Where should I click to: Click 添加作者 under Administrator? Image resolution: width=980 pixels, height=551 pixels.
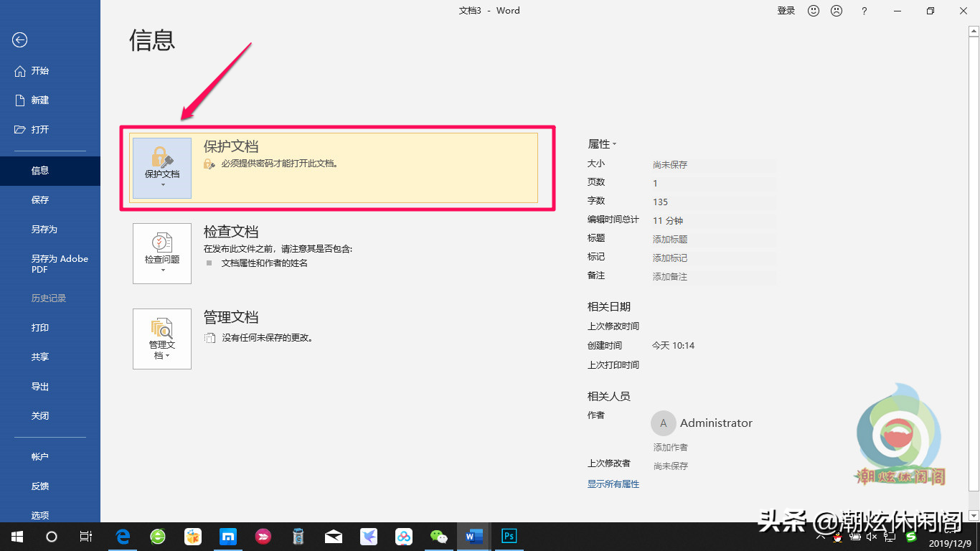(671, 447)
